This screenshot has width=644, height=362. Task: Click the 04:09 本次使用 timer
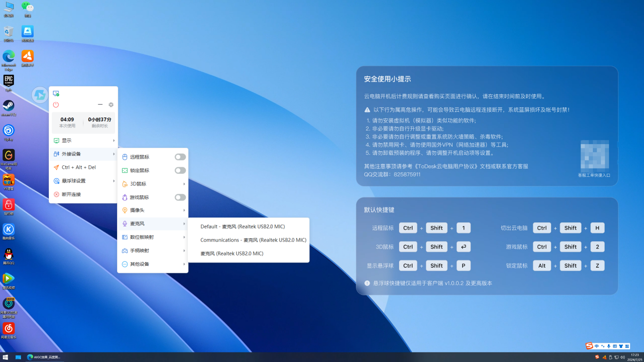[67, 123]
